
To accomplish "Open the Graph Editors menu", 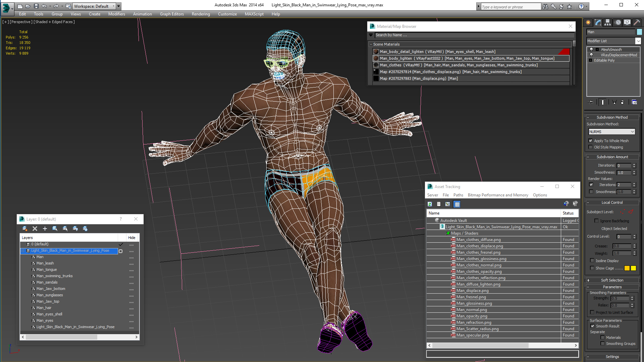I will coord(172,14).
